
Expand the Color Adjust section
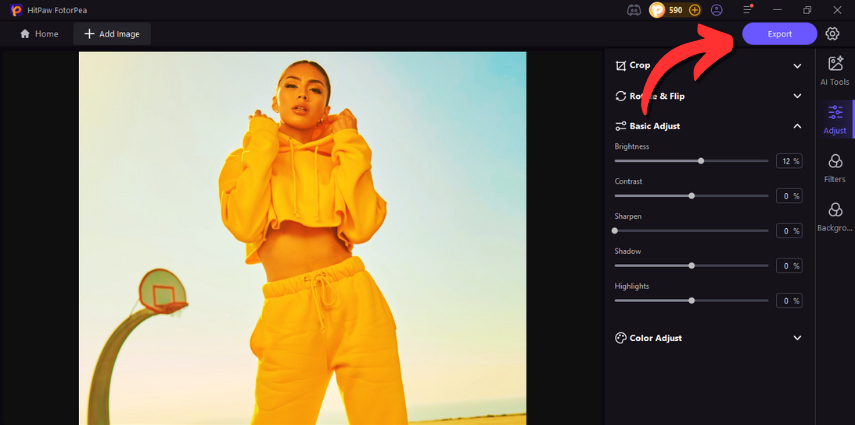click(797, 338)
